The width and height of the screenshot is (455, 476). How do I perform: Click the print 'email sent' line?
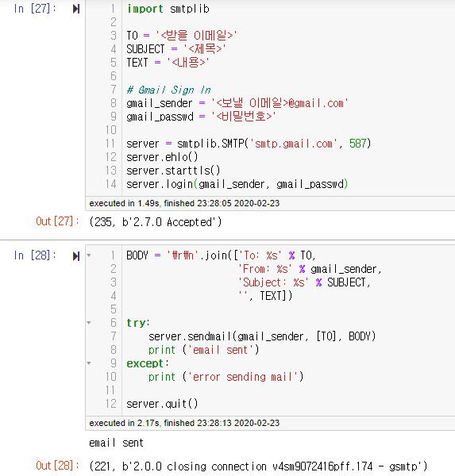[203, 350]
